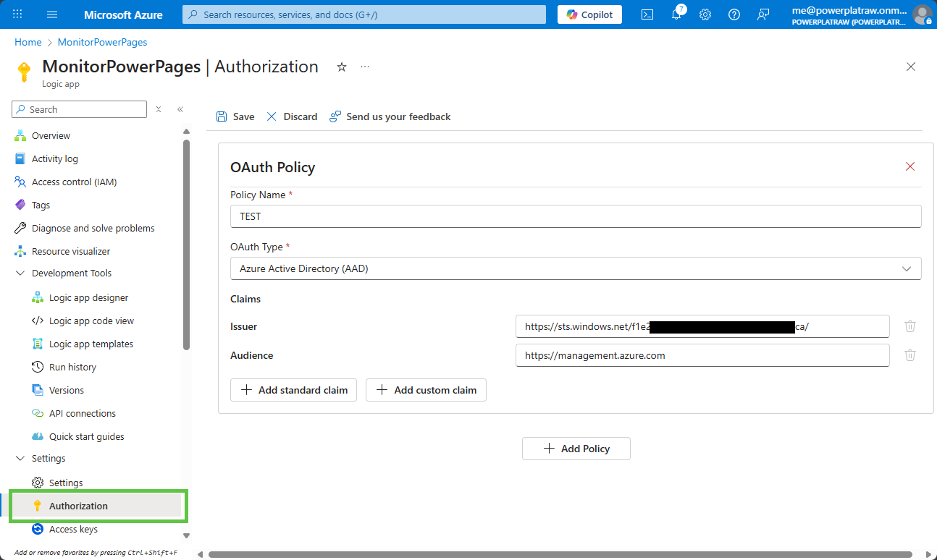This screenshot has height=560, width=937.
Task: Click Send us your feedback
Action: (x=390, y=116)
